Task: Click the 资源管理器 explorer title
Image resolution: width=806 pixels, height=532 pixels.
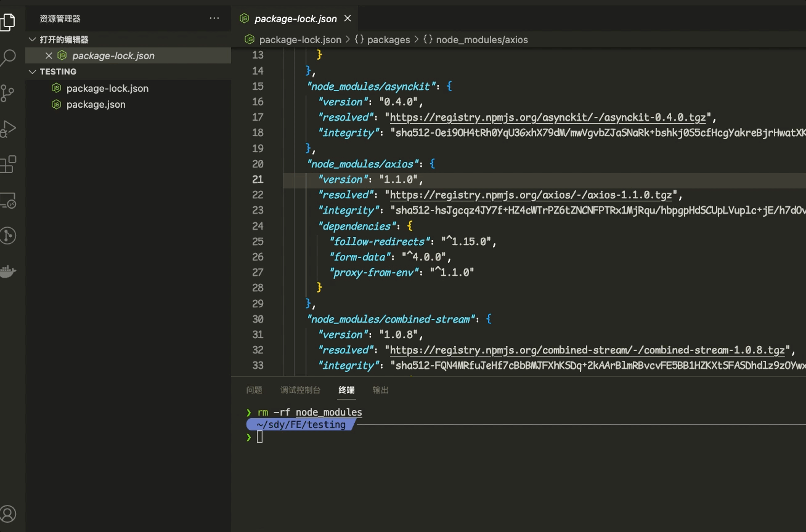Action: coord(60,18)
